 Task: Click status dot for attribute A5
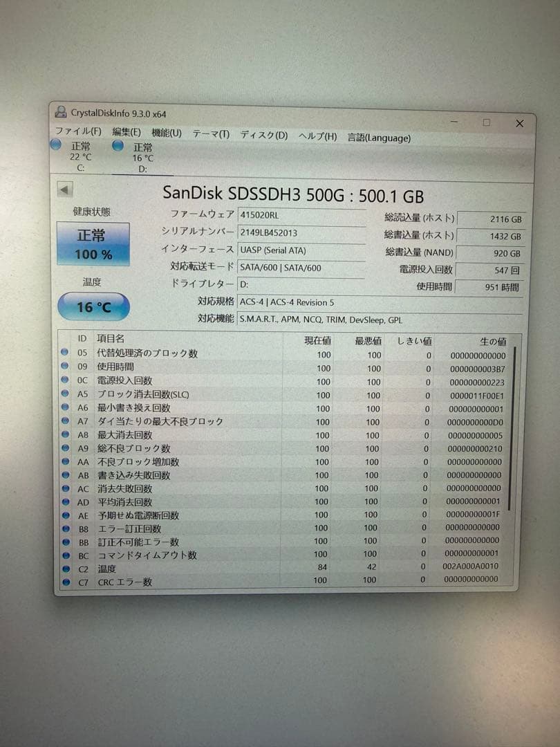click(x=65, y=394)
